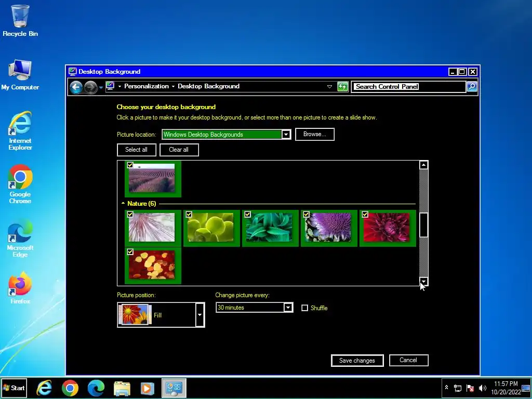Enable the Shuffle checkbox
The image size is (532, 399).
click(x=304, y=308)
